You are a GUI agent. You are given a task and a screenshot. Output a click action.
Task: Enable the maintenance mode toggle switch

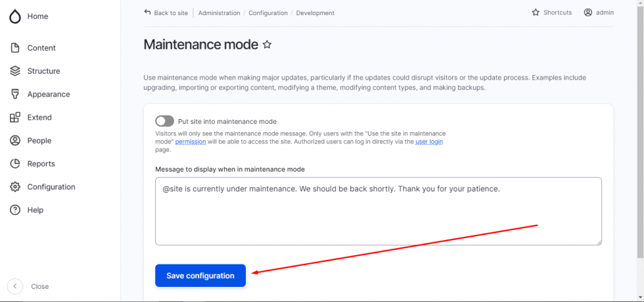(x=164, y=121)
